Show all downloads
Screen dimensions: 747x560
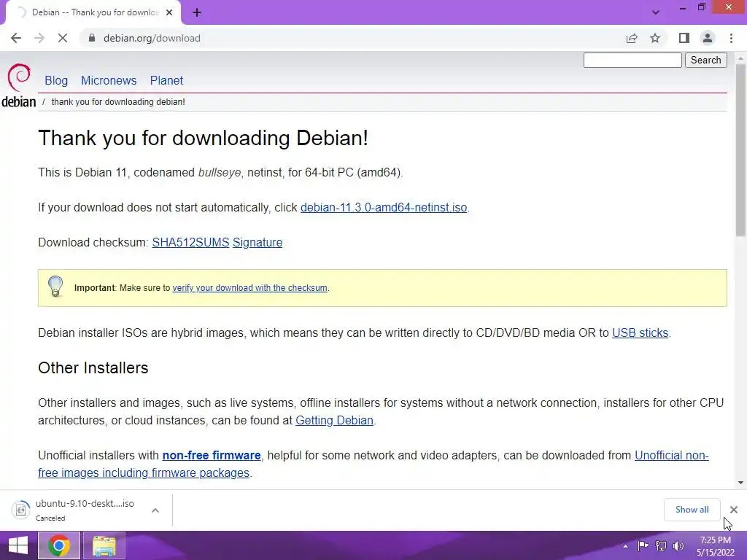[x=692, y=510]
